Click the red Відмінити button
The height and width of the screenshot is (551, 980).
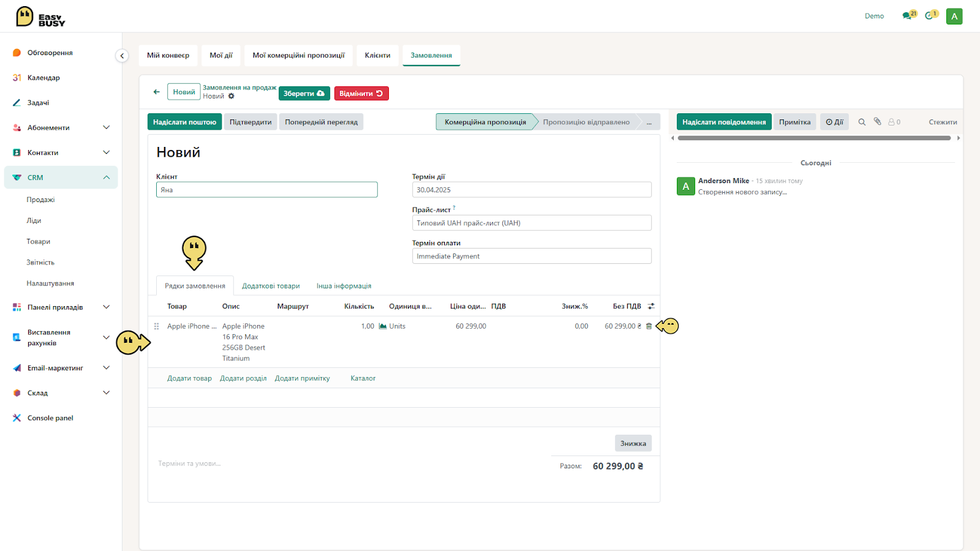click(x=361, y=94)
